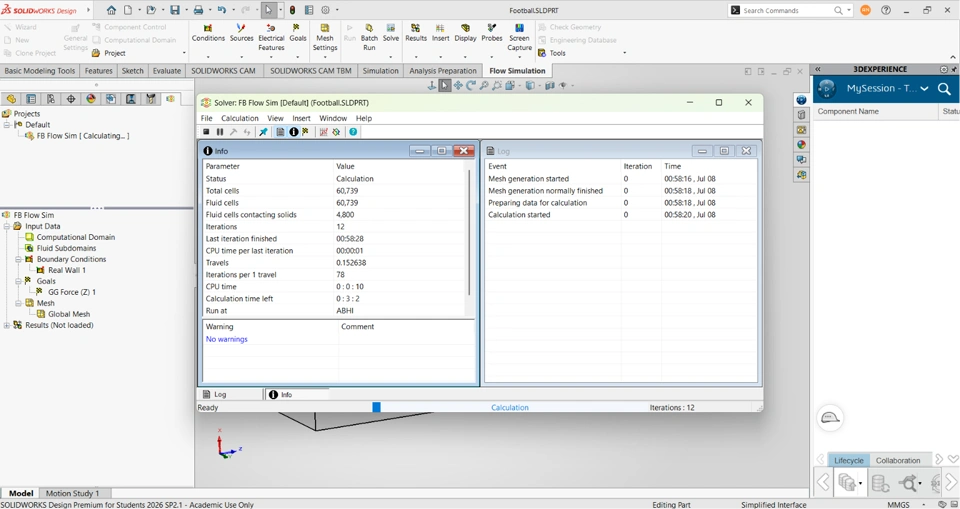Open the DisplayManager tab with color sphere

[91, 99]
